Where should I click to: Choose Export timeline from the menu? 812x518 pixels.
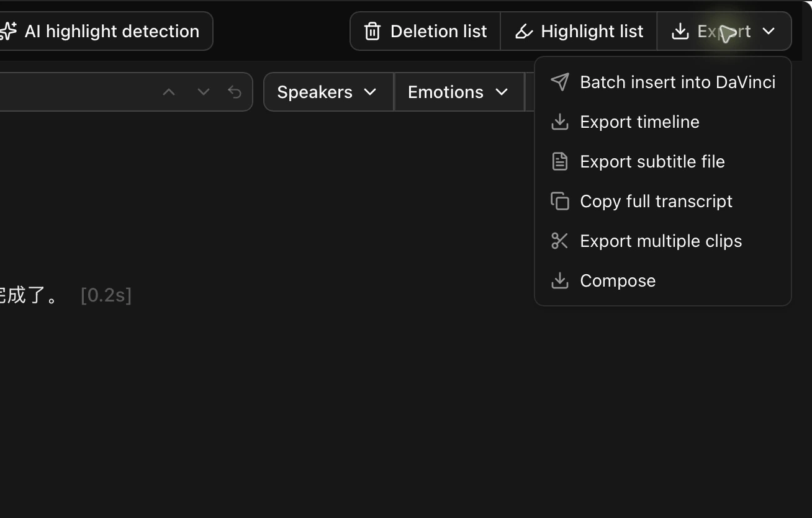click(x=663, y=122)
